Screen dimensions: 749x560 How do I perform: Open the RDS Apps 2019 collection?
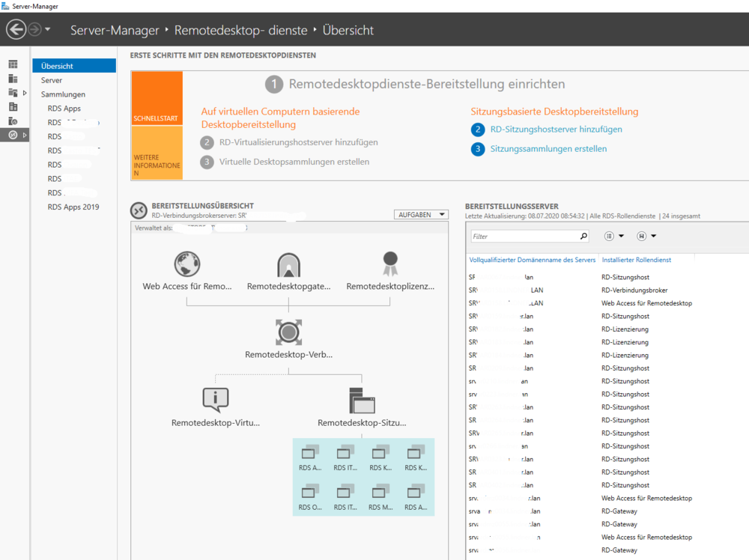73,207
